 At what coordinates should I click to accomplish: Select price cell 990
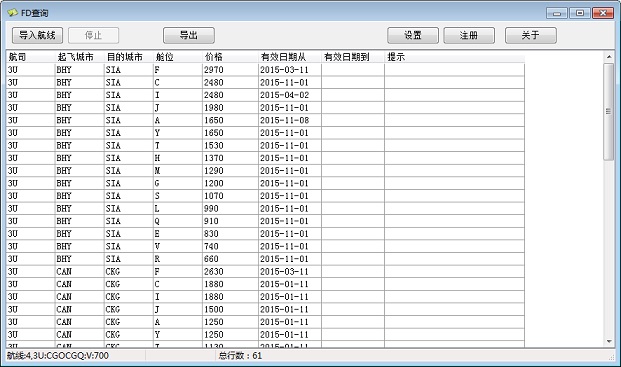(x=230, y=209)
